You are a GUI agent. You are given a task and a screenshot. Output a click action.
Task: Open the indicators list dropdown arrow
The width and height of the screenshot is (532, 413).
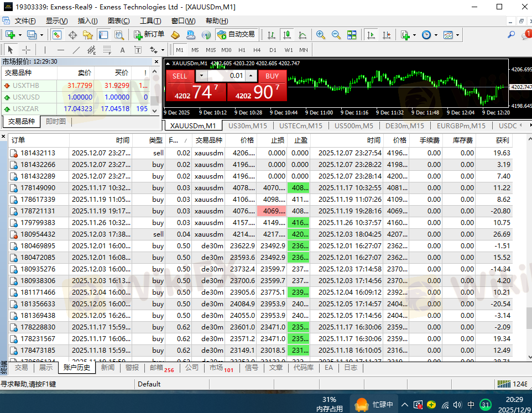414,34
